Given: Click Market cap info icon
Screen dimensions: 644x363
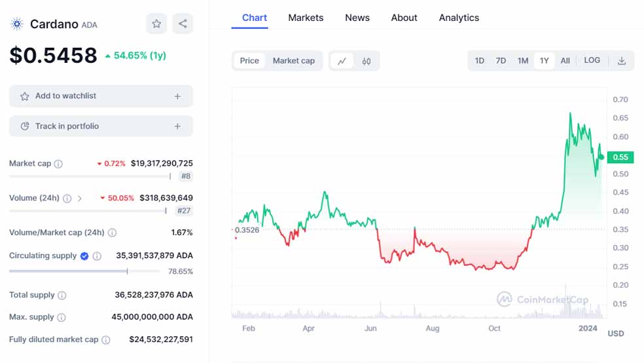Looking at the screenshot, I should click(x=58, y=164).
